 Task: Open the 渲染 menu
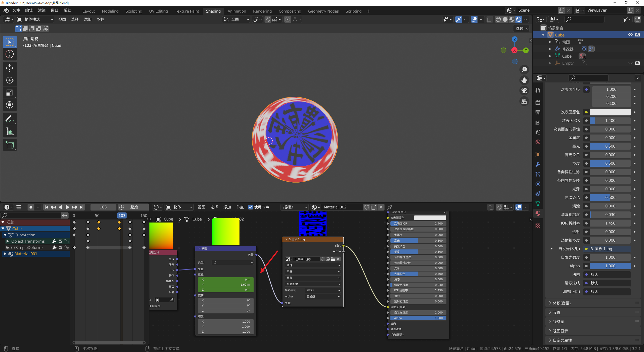(x=42, y=10)
